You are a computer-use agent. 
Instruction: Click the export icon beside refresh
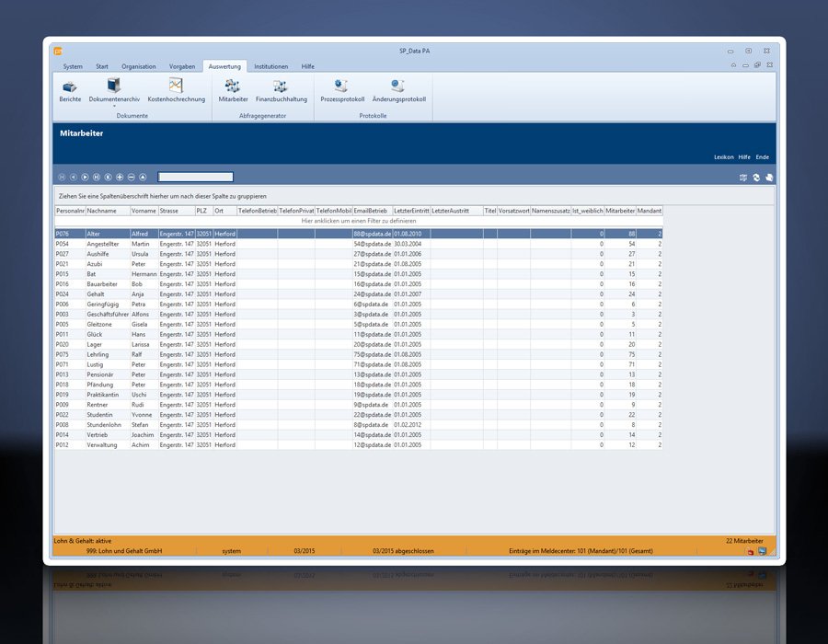pyautogui.click(x=769, y=178)
